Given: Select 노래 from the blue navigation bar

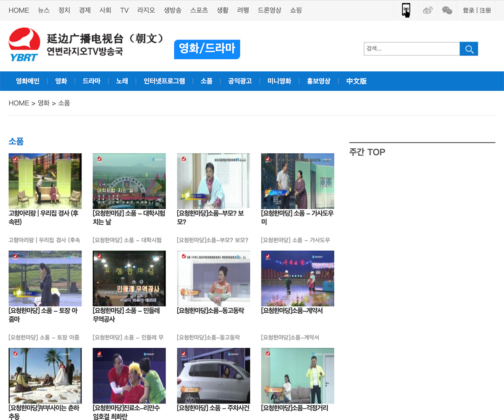Looking at the screenshot, I should 122,81.
